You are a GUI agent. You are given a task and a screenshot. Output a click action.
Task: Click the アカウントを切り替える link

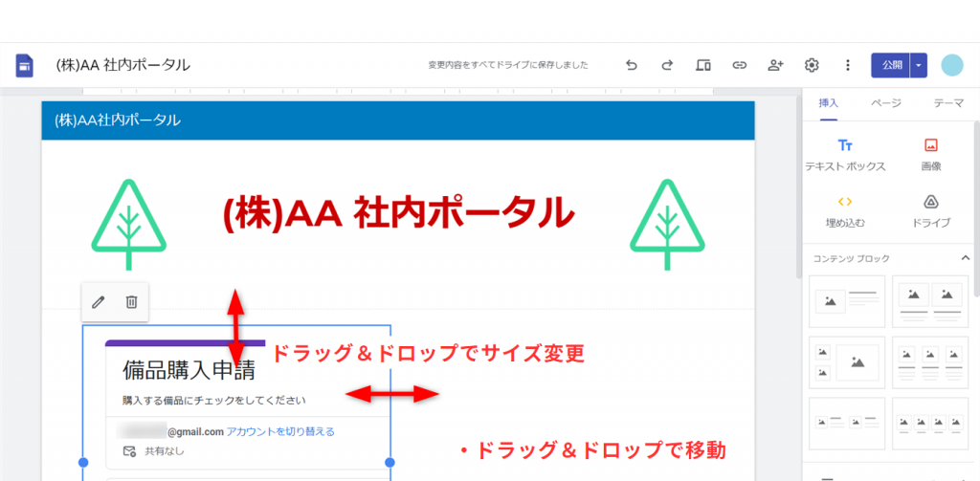point(280,431)
